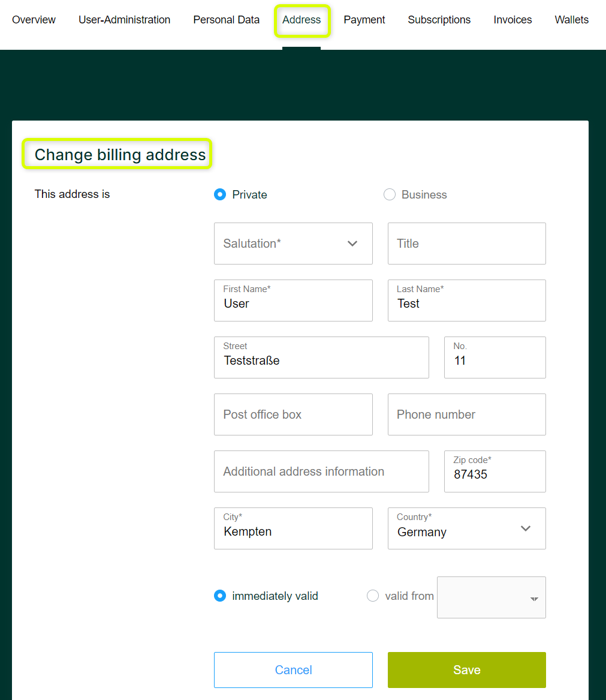The height and width of the screenshot is (700, 606).
Task: Open the User-Administration tab
Action: [125, 20]
